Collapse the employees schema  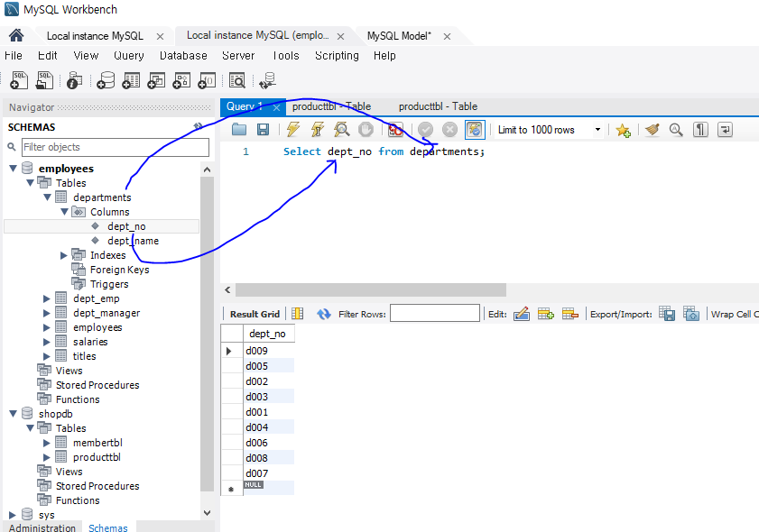[x=14, y=169]
